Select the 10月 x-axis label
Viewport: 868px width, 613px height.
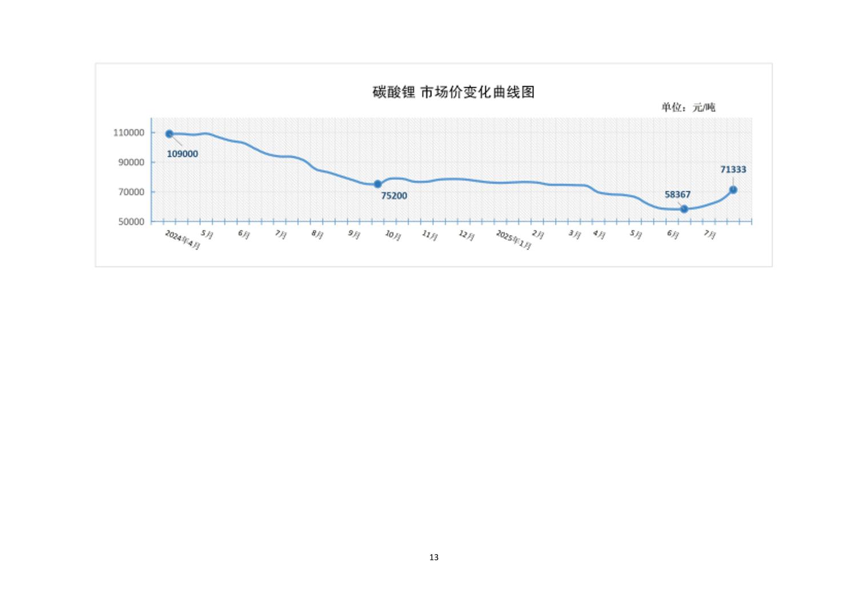point(393,236)
